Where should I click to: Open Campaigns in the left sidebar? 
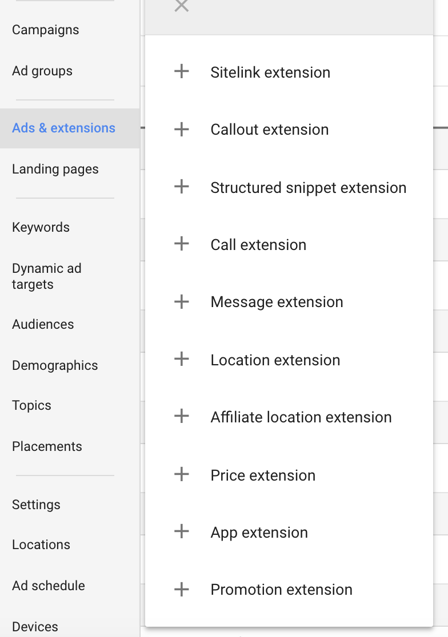pos(45,30)
